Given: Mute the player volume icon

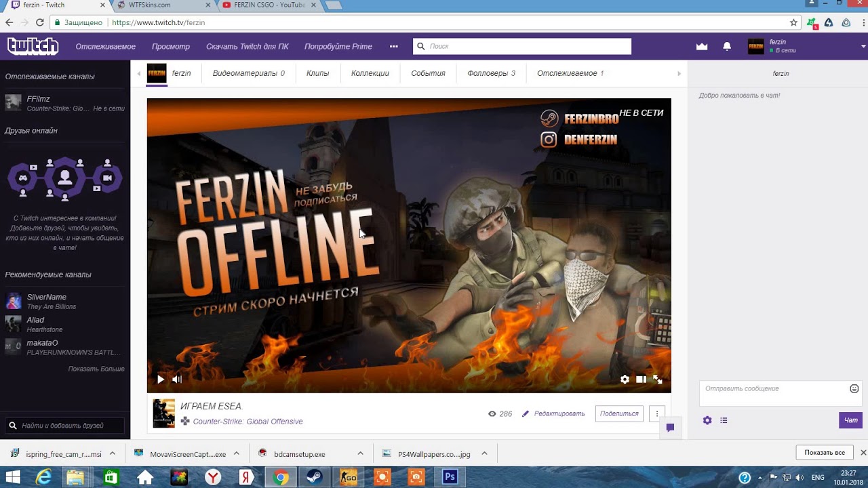Looking at the screenshot, I should point(177,380).
